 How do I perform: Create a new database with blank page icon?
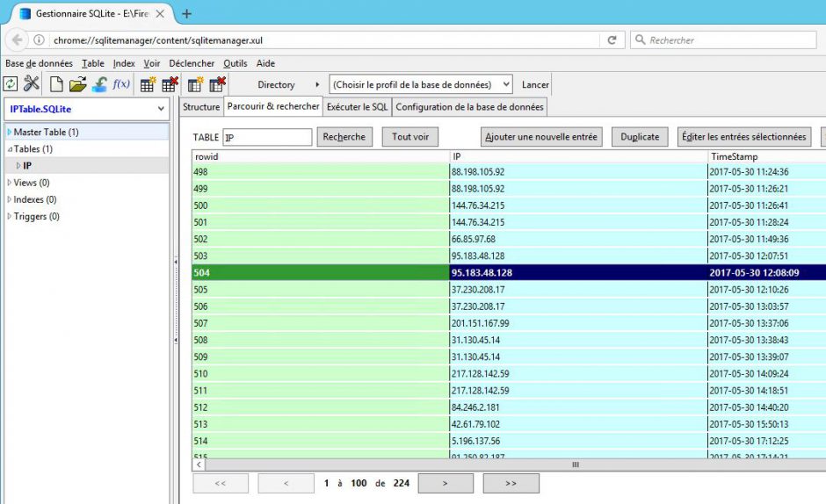56,84
